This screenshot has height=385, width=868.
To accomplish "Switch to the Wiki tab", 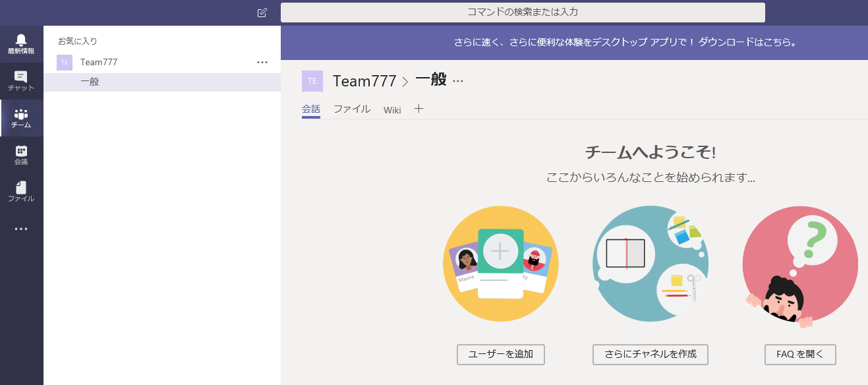I will 392,110.
